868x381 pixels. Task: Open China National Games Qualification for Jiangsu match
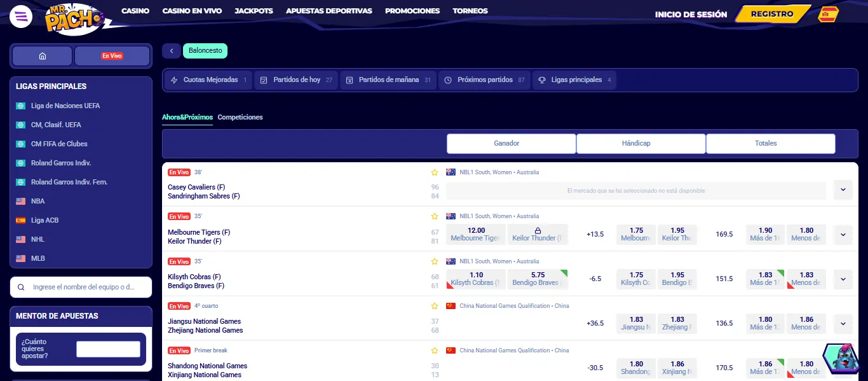(514, 306)
